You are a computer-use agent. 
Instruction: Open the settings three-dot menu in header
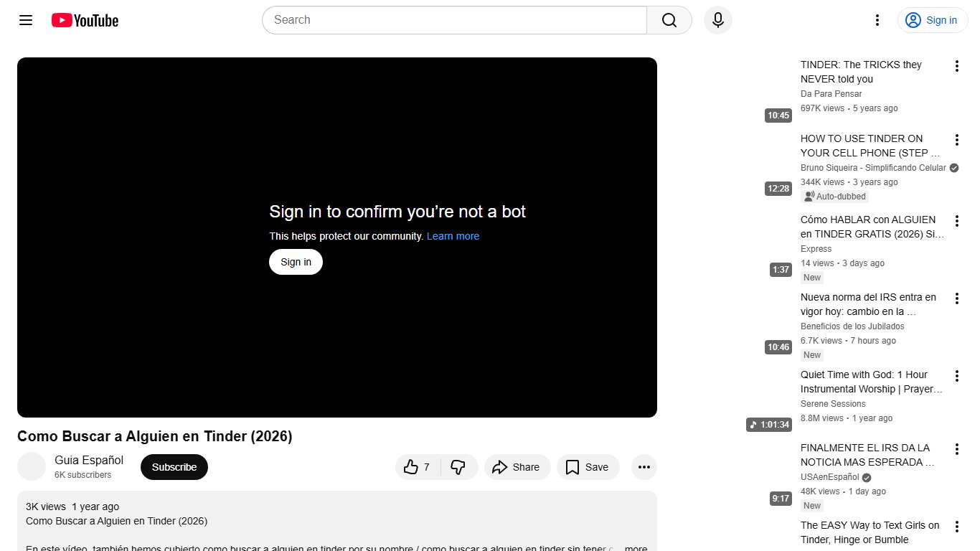[877, 20]
